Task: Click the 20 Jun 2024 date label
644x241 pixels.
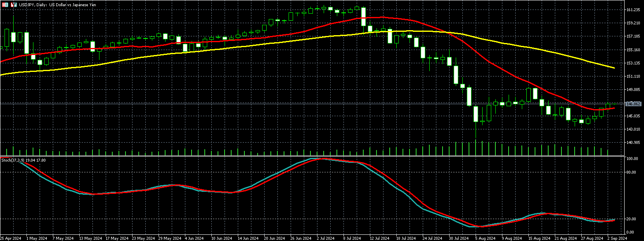Action: click(275, 239)
